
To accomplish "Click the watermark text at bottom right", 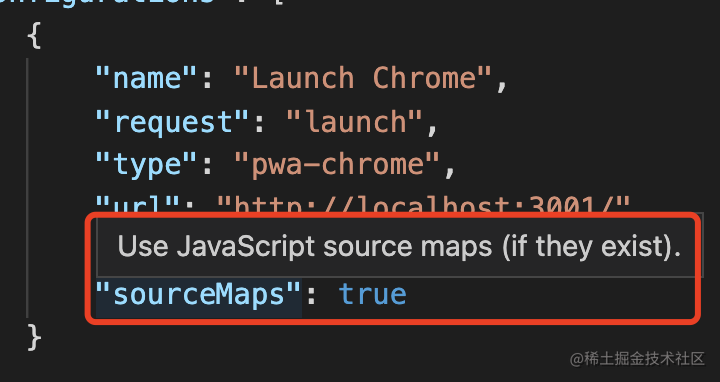I will pos(637,359).
